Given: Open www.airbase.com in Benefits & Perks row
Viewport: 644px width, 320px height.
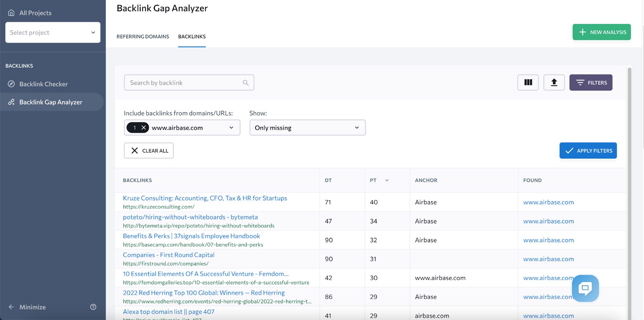Looking at the screenshot, I should coord(548,240).
